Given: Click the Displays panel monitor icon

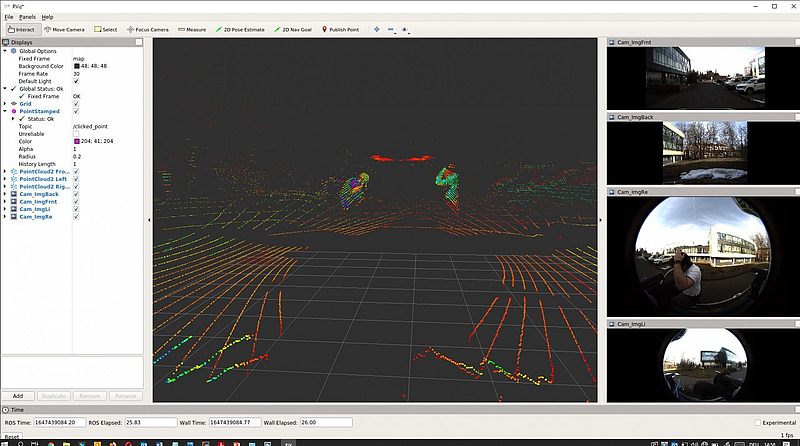Looking at the screenshot, I should tap(6, 42).
